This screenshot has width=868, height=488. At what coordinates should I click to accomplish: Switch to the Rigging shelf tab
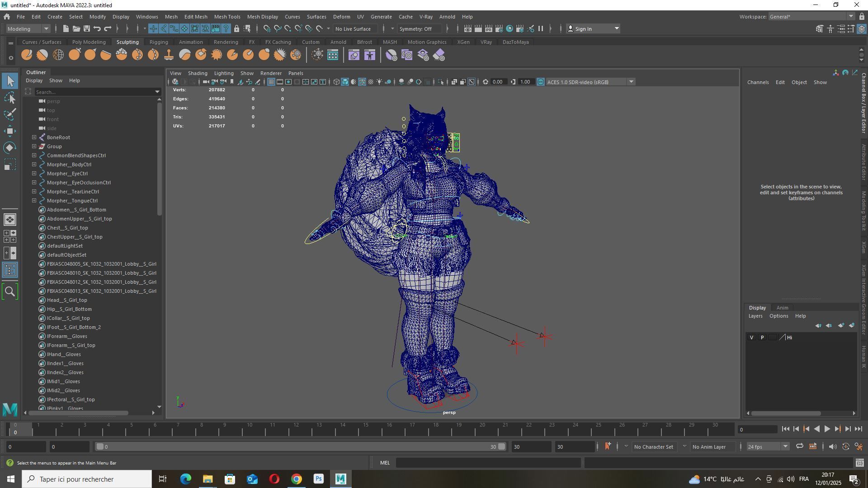pyautogui.click(x=159, y=42)
